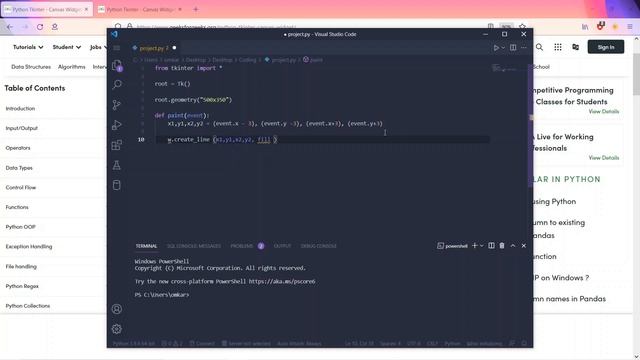Expand the run button dropdown arrow
This screenshot has width=640, height=360.
pyautogui.click(x=503, y=48)
